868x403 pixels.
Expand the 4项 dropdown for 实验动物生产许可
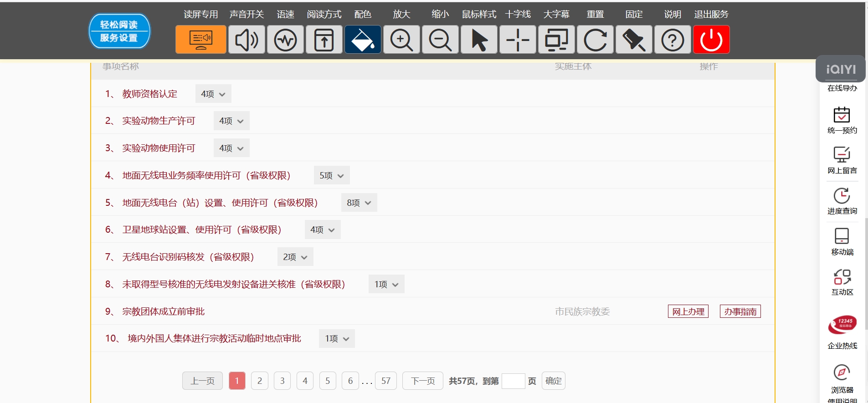pos(231,121)
